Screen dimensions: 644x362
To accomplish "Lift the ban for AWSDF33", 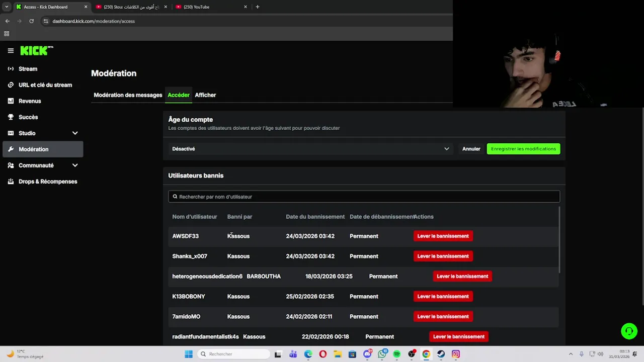I will click(443, 236).
